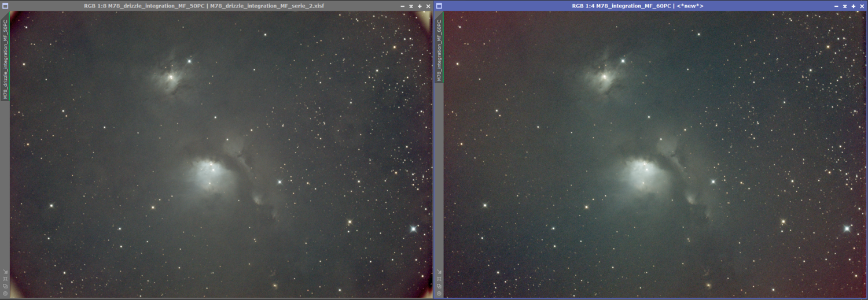Maximize the M78_drizzle_integration_MF_50PC window
Screen dimensions: 868x300
pyautogui.click(x=420, y=6)
